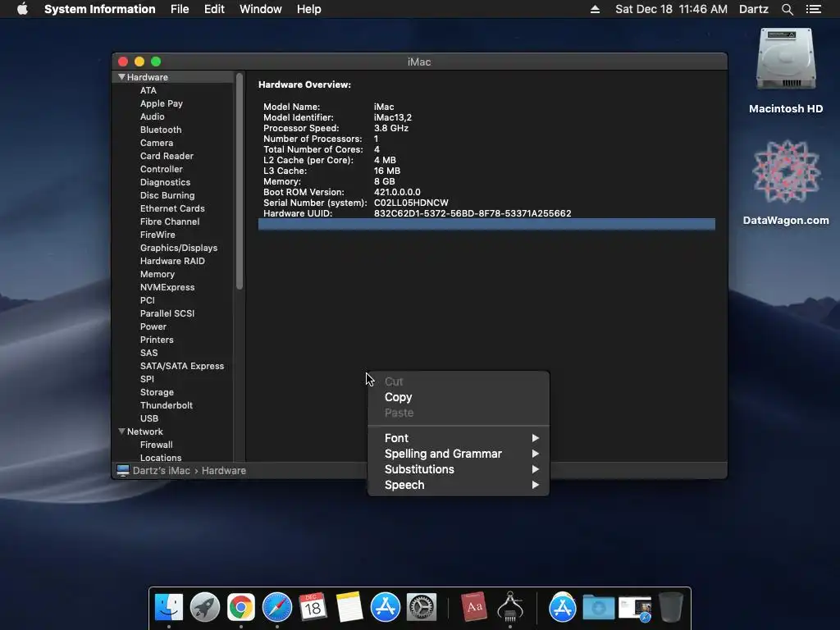This screenshot has width=840, height=630.
Task: Open the recent screenshot stack in dock
Action: [x=635, y=608]
